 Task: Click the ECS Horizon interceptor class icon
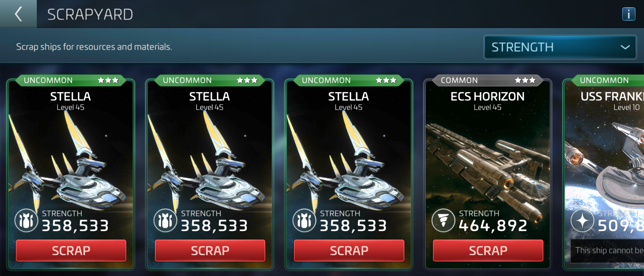click(444, 221)
